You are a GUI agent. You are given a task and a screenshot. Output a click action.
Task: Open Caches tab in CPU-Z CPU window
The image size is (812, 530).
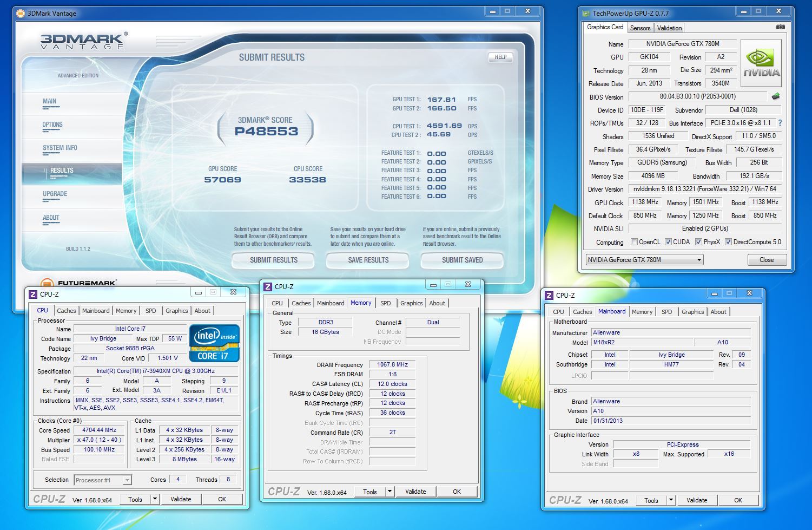(67, 311)
